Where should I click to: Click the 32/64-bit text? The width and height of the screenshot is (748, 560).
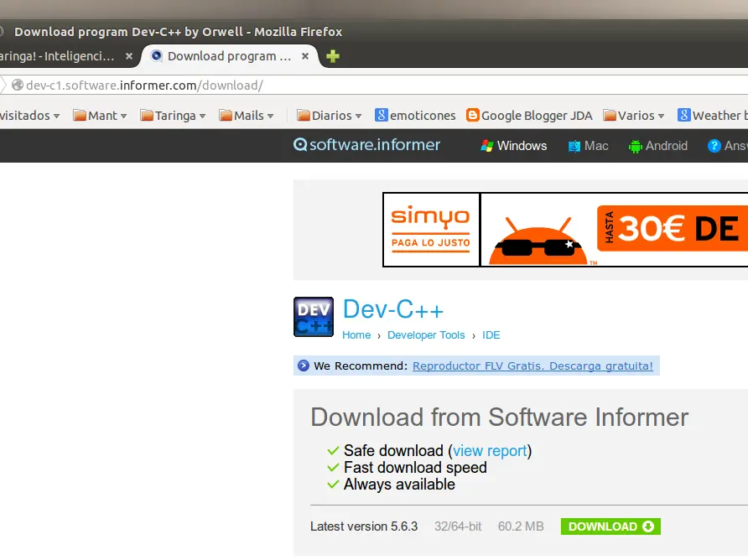(x=458, y=526)
